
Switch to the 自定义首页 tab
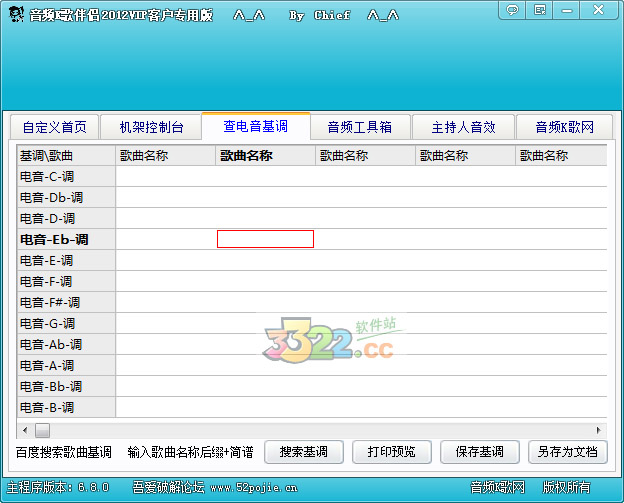tap(55, 127)
